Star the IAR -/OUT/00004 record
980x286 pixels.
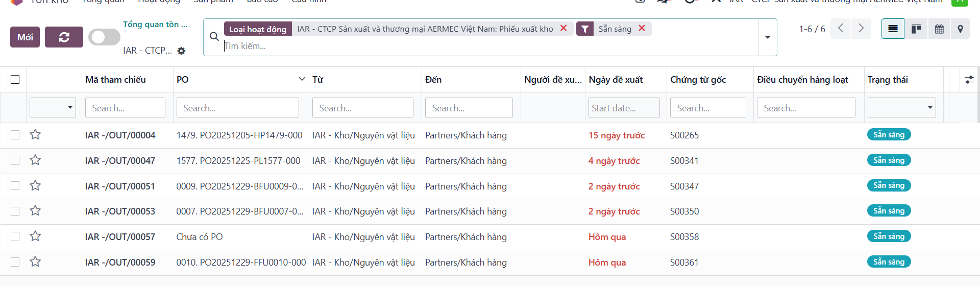[x=35, y=135]
